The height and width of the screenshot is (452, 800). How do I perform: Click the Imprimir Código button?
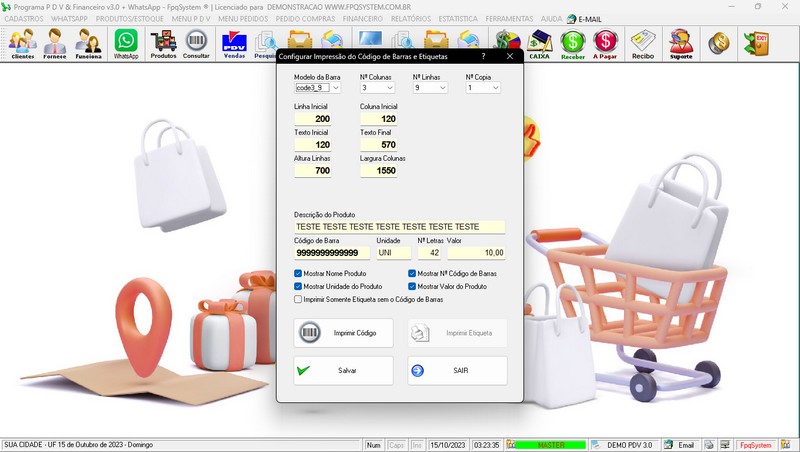[x=343, y=333]
